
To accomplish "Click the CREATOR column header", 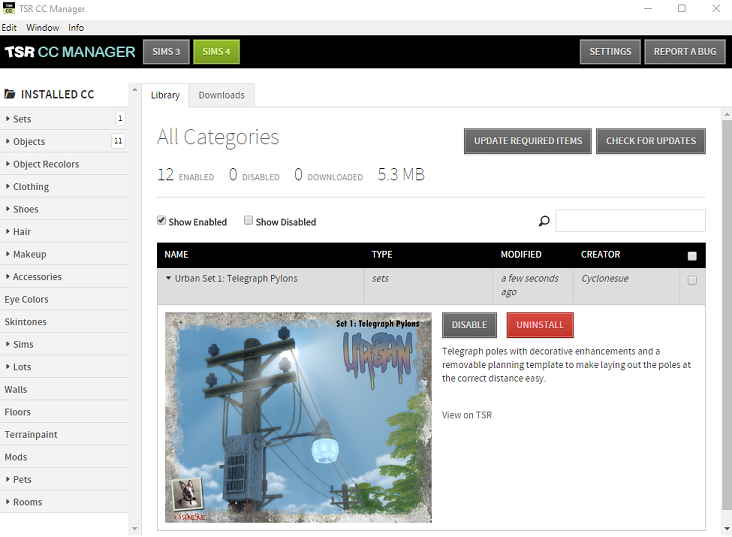I will click(x=600, y=254).
